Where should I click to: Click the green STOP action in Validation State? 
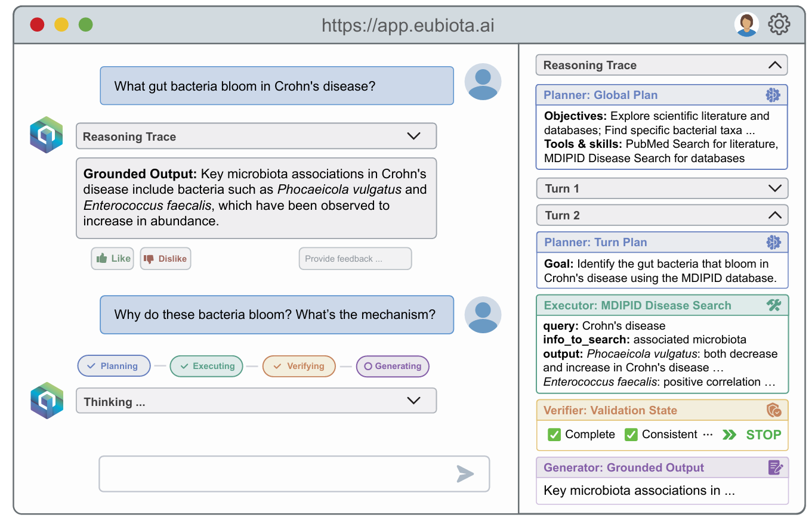763,435
